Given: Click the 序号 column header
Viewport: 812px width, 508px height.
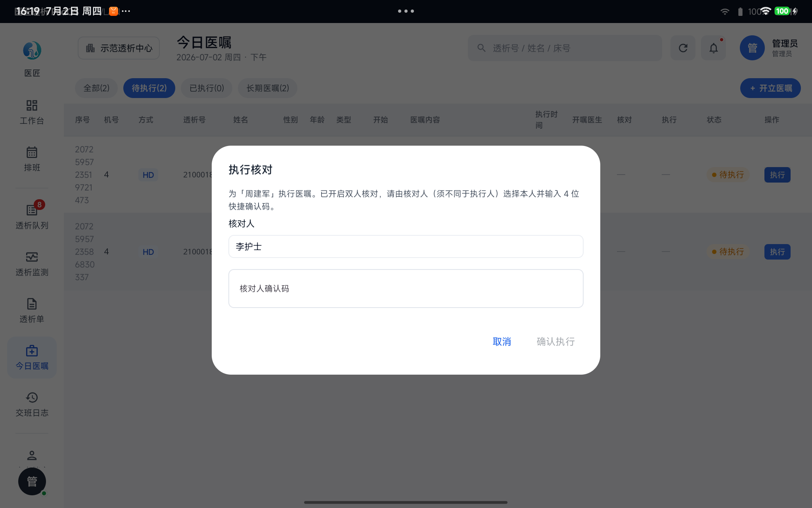Looking at the screenshot, I should (x=82, y=120).
